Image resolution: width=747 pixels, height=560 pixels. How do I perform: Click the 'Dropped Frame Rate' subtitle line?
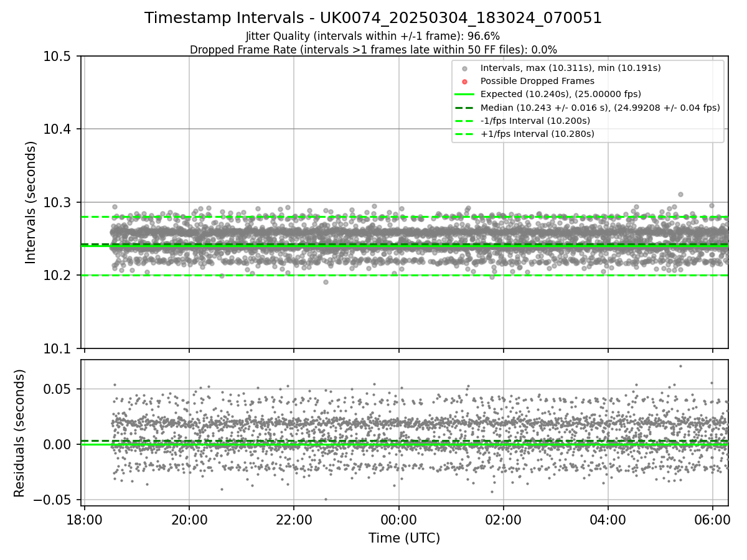click(373, 50)
